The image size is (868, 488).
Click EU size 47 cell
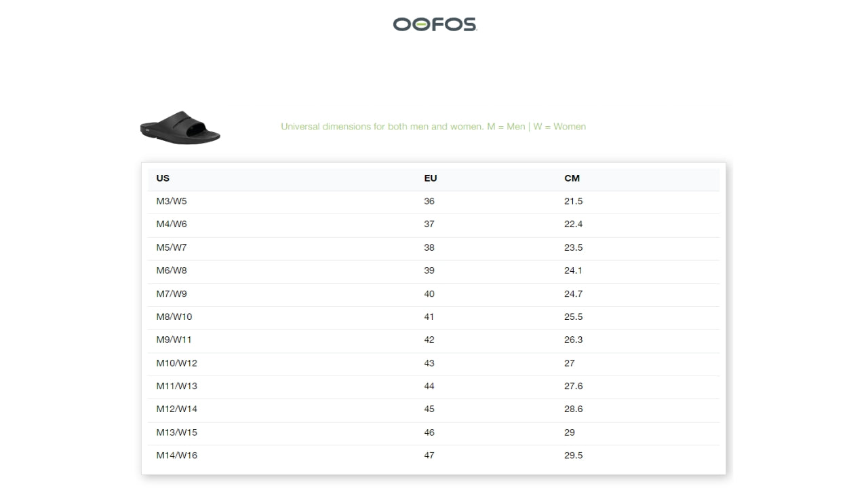(x=429, y=455)
